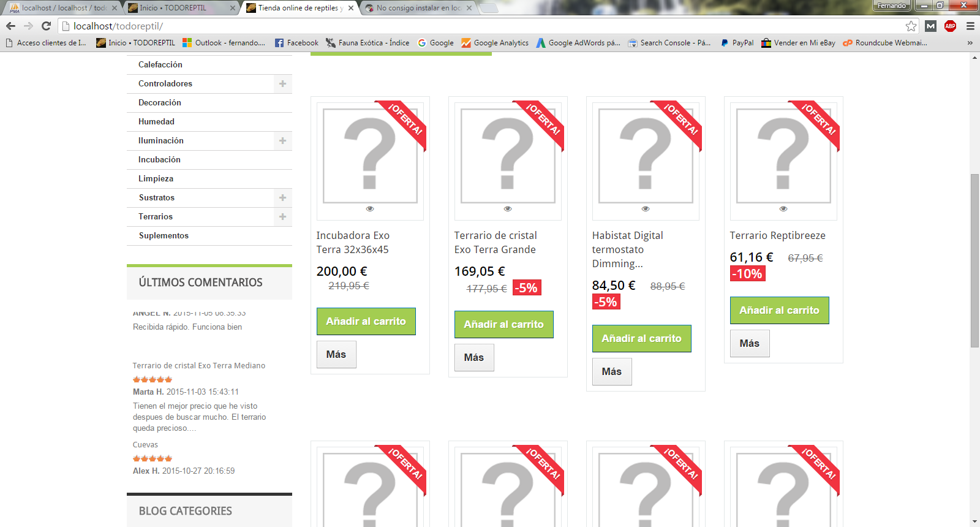980x527 pixels.
Task: Open the Decoración category
Action: (160, 103)
